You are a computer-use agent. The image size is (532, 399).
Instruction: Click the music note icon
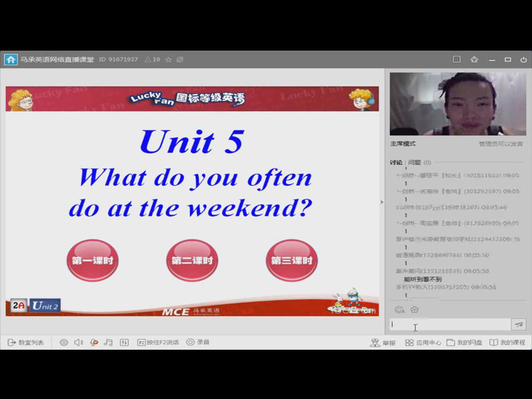108,342
